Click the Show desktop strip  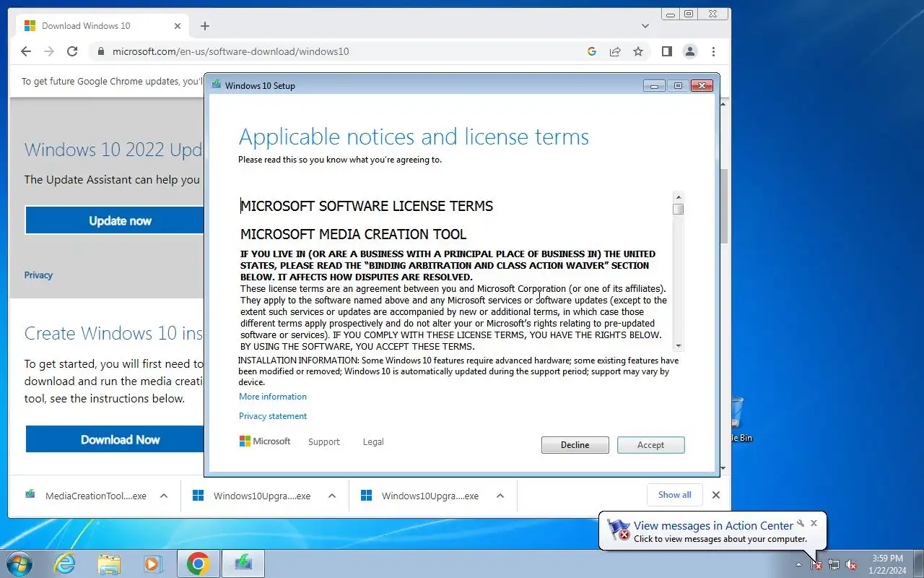(x=919, y=564)
